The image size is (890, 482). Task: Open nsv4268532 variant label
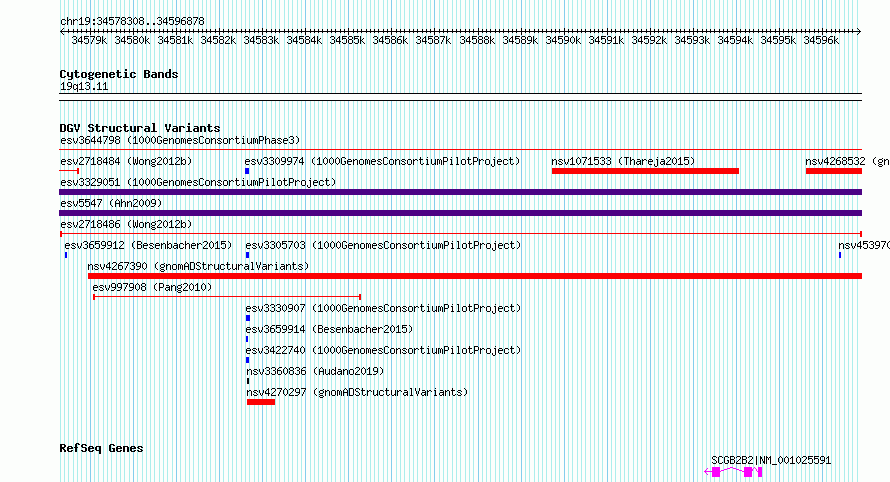[847, 161]
